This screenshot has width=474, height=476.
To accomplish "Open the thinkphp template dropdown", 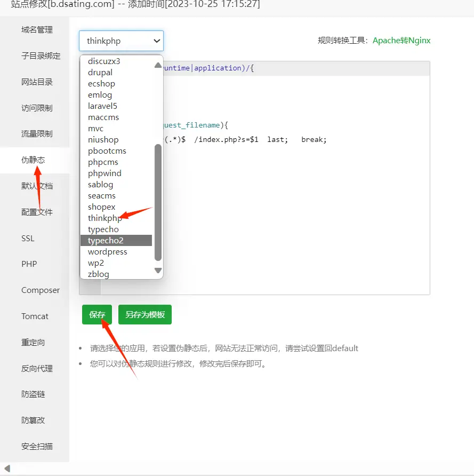I will (x=121, y=41).
